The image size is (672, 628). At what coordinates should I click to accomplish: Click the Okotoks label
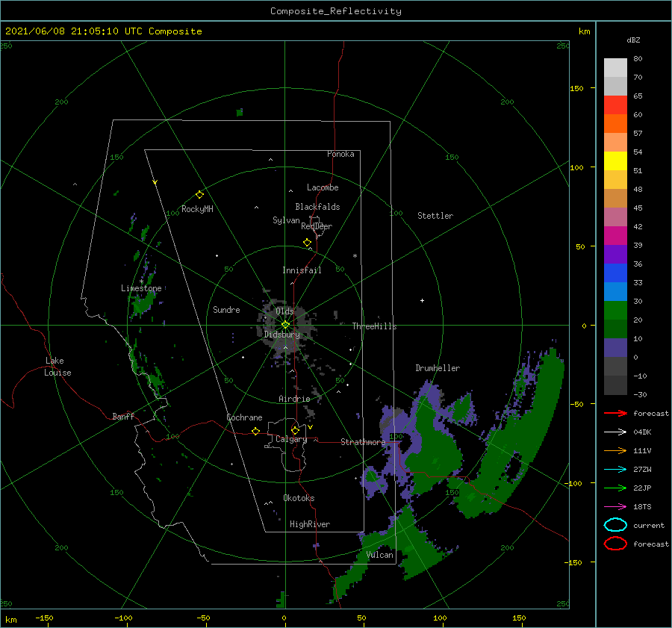tap(299, 498)
